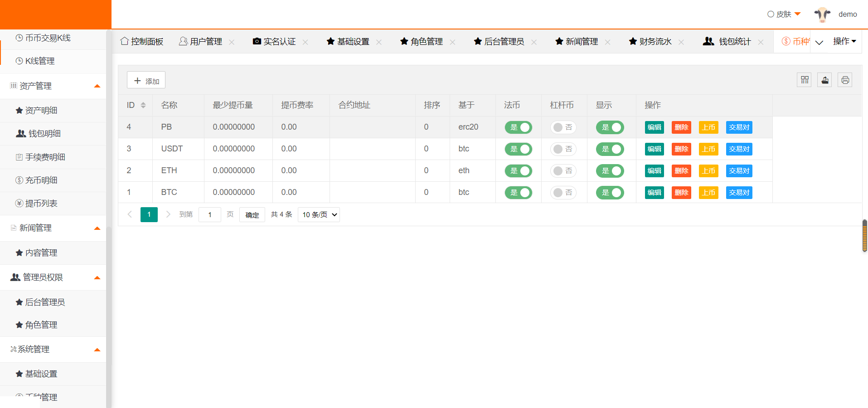Open K线管理 in the sidebar
The image size is (868, 408).
(x=40, y=61)
